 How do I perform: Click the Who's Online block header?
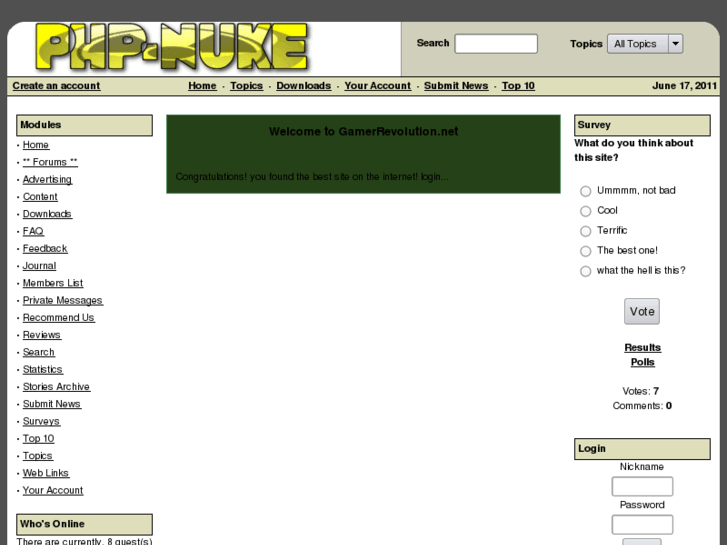pos(84,524)
